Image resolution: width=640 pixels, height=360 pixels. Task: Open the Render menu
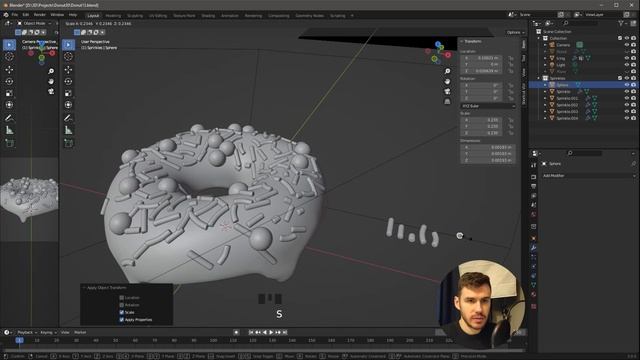coord(40,15)
